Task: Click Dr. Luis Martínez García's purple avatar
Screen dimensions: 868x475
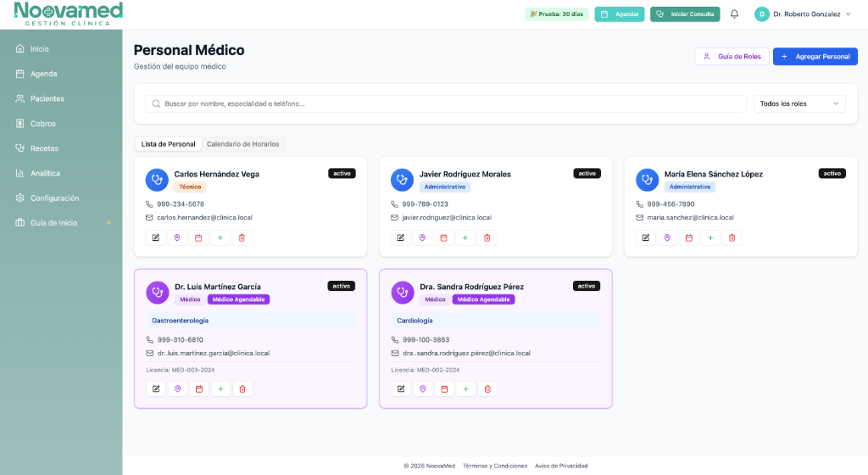Action: tap(158, 293)
